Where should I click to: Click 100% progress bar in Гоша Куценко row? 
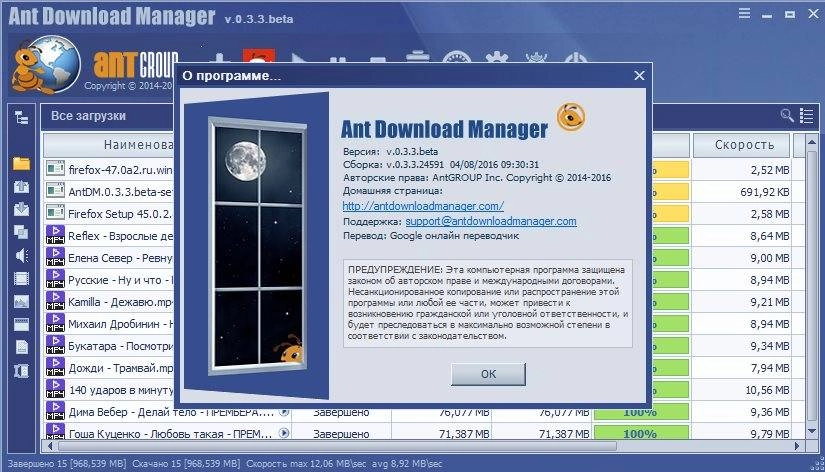pos(641,433)
